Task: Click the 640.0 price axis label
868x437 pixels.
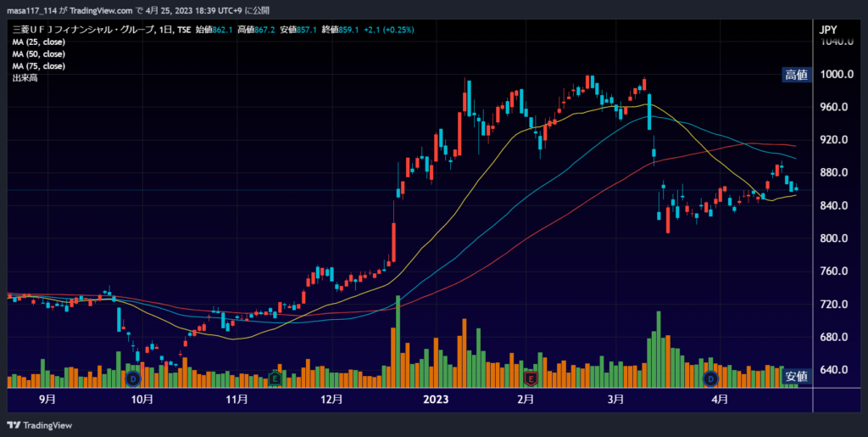Action: (834, 370)
